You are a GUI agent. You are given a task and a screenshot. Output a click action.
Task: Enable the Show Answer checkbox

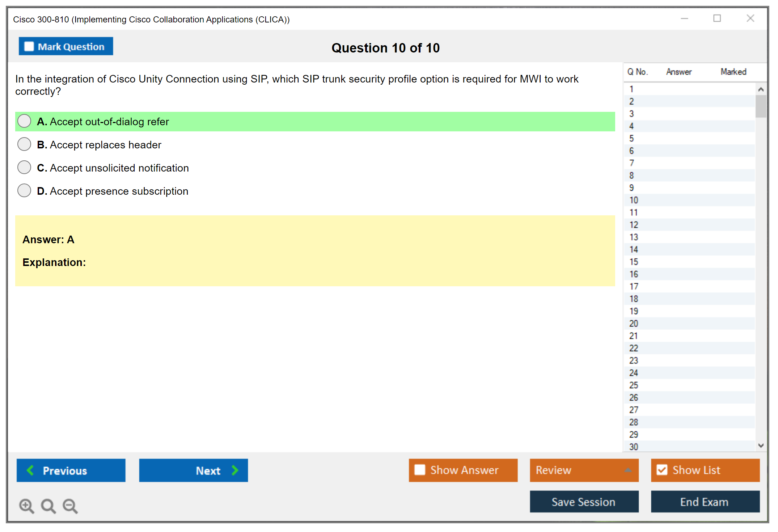[x=420, y=470]
